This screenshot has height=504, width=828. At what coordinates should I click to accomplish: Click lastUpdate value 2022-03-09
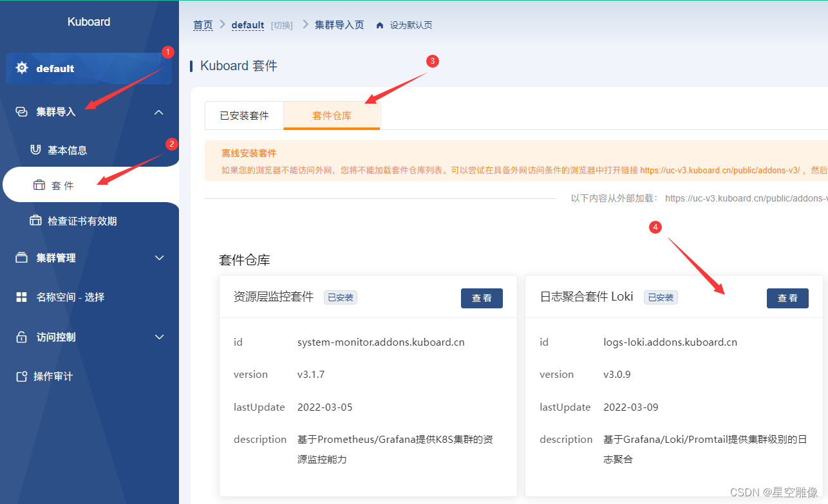[631, 407]
